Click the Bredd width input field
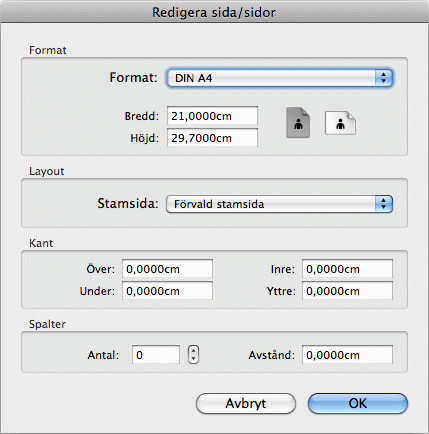Image resolution: width=429 pixels, height=434 pixels. pyautogui.click(x=212, y=116)
